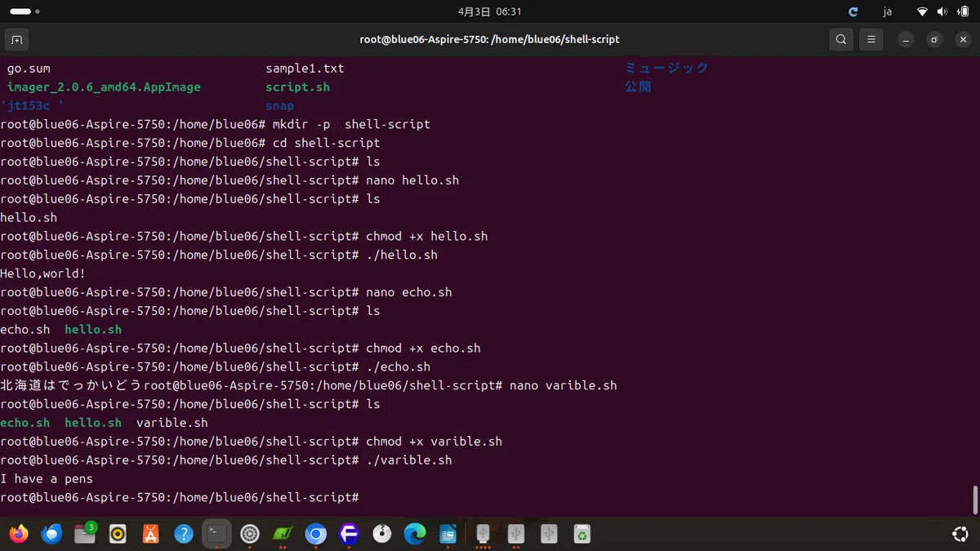The height and width of the screenshot is (551, 980).
Task: Open the purple F hexagon dock icon
Action: pos(349,534)
